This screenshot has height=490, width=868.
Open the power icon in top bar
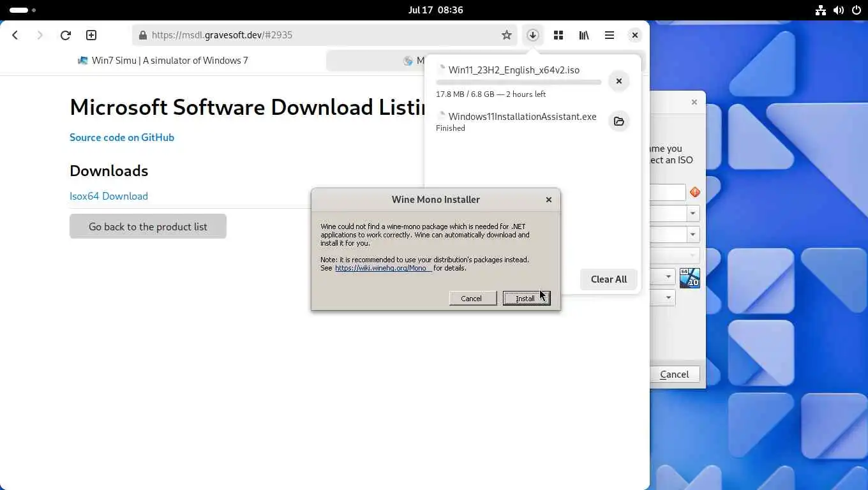click(855, 10)
